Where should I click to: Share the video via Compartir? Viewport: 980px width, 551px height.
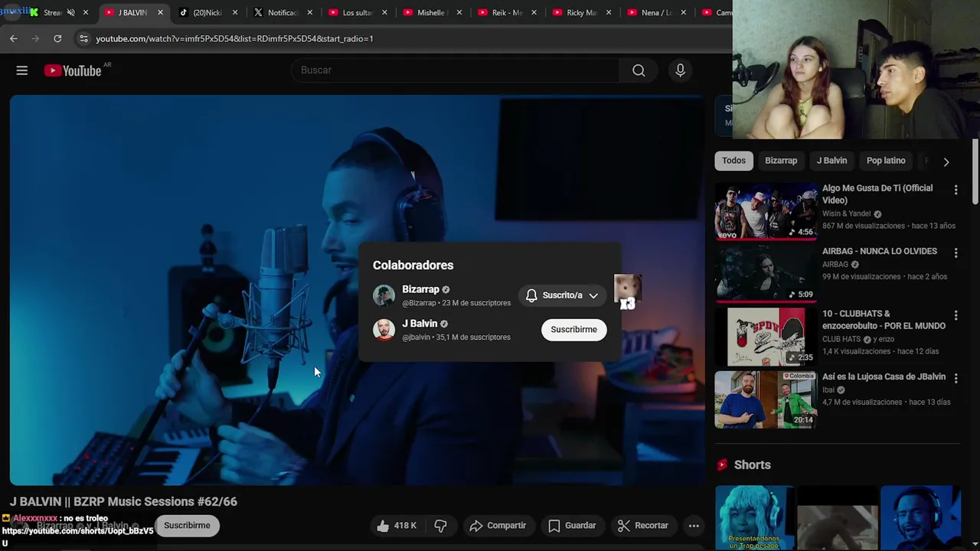498,526
